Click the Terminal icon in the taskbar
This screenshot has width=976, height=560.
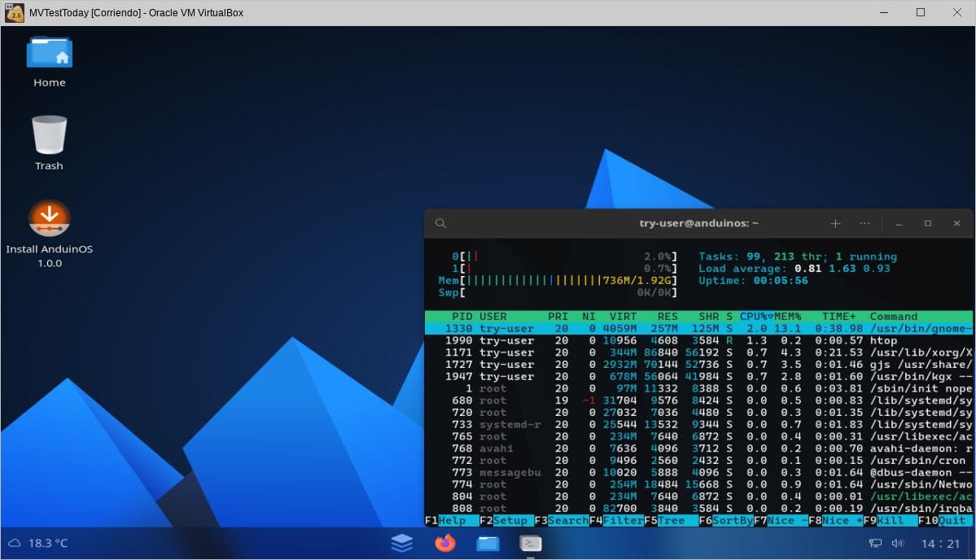coord(530,543)
